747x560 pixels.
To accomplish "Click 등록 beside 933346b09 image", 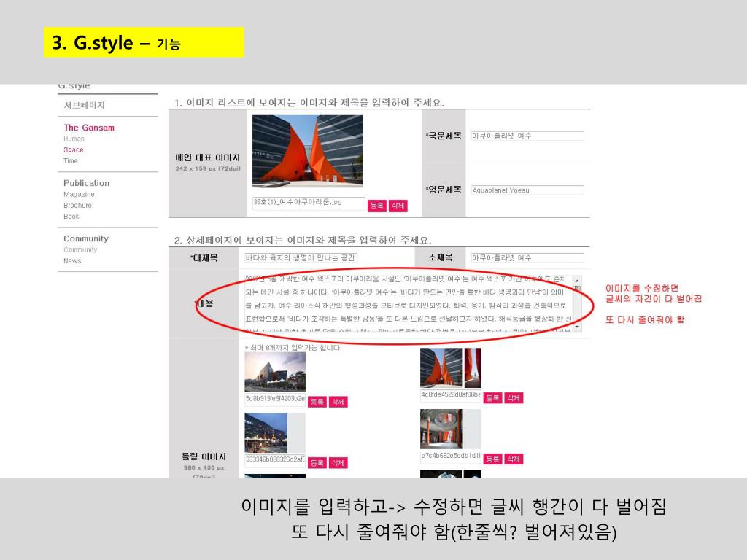I will coord(317,463).
